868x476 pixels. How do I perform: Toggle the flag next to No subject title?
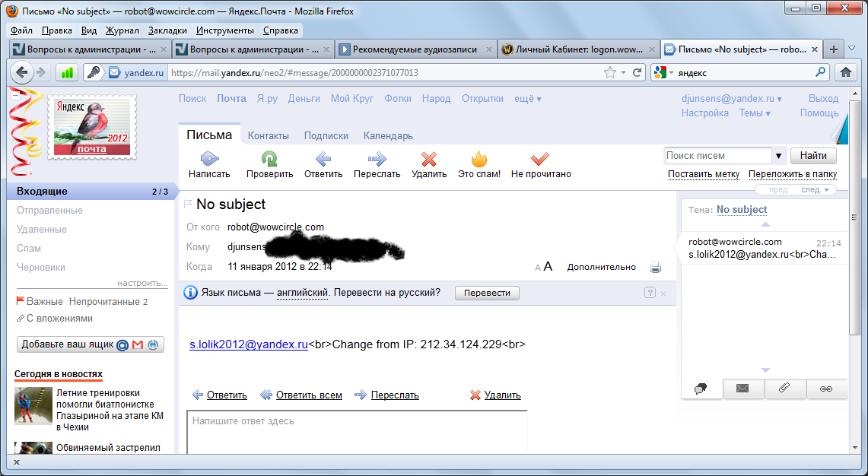tap(188, 205)
